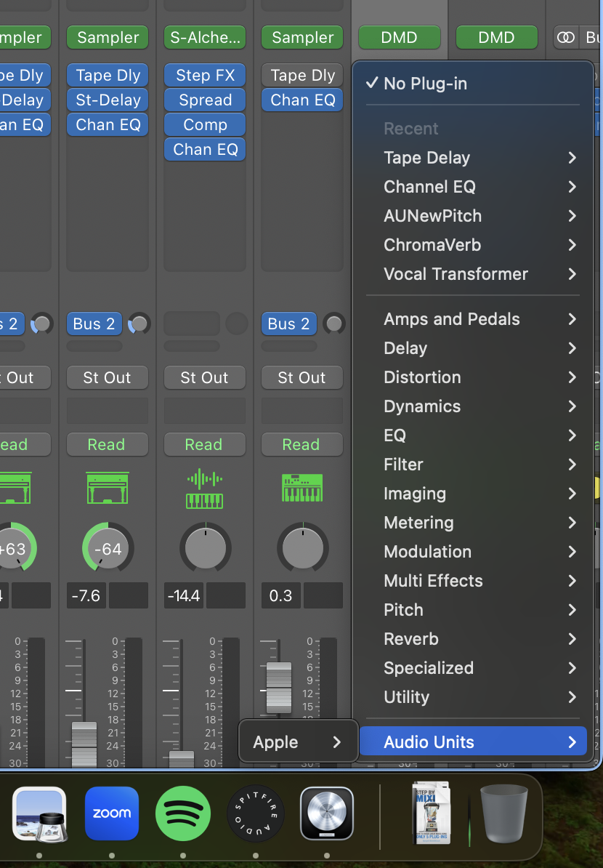Expand the Delay plug-in category
This screenshot has height=868, width=603.
(x=472, y=348)
